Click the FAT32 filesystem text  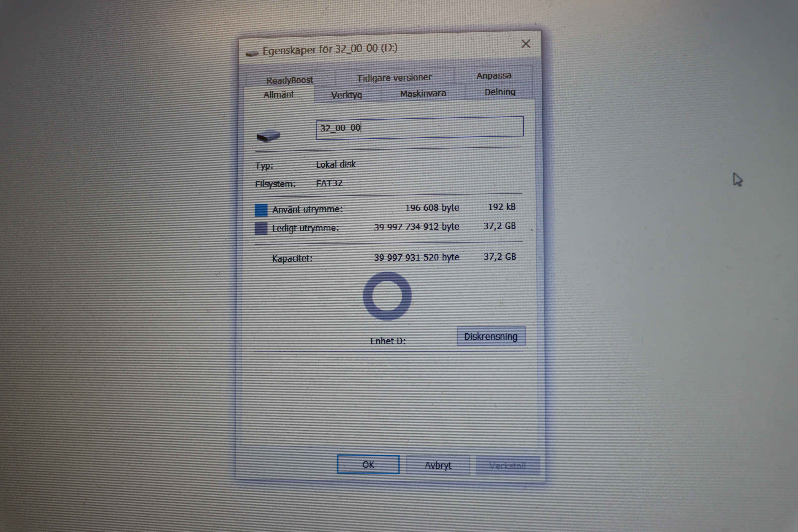coord(329,183)
